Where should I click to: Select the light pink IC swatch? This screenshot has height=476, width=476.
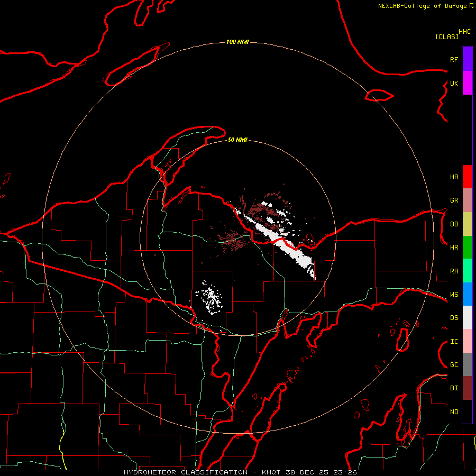coord(467,341)
